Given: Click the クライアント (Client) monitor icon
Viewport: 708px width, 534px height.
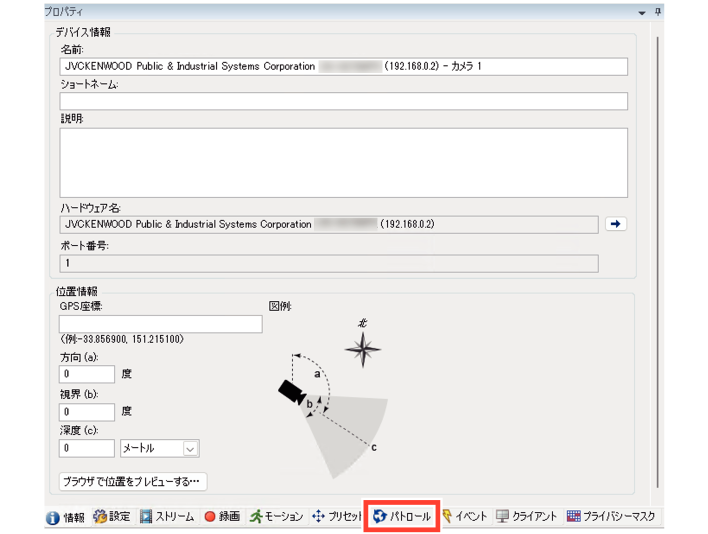Looking at the screenshot, I should pos(503,517).
